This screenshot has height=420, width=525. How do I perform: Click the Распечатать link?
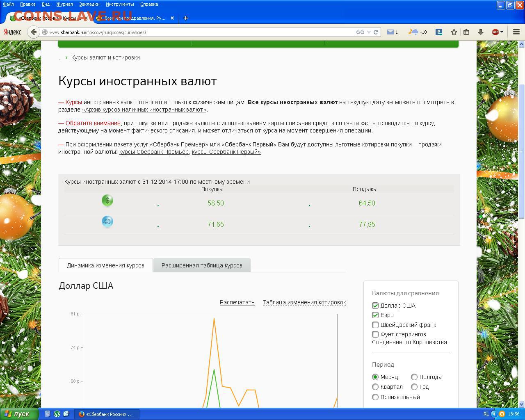pos(237,302)
